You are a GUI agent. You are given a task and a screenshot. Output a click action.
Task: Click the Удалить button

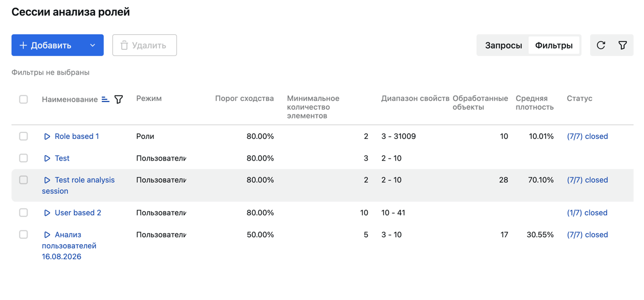pyautogui.click(x=144, y=45)
